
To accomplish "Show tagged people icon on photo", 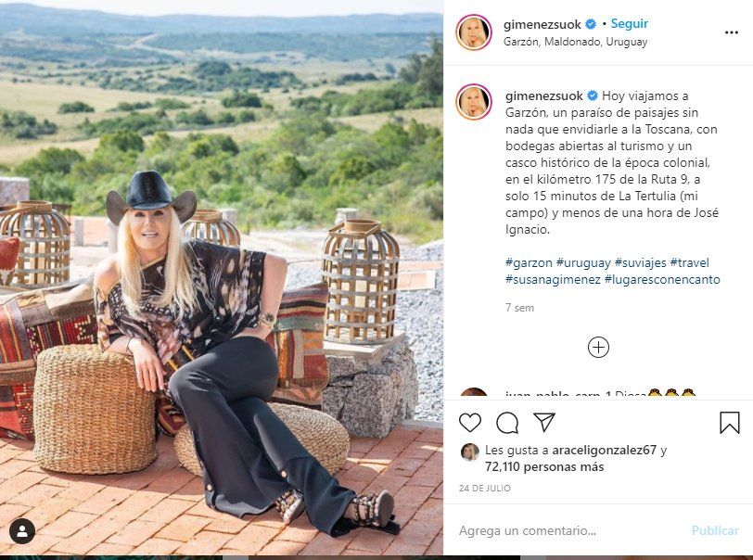I will tap(22, 531).
